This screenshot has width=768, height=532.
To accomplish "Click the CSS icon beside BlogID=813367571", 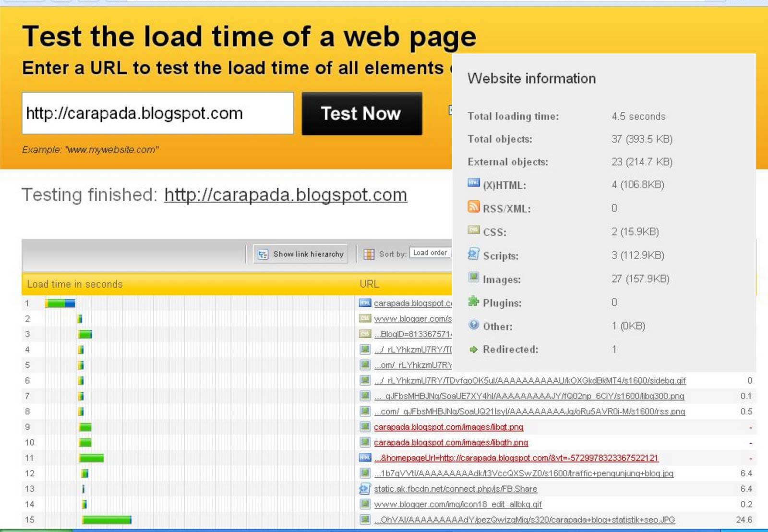I will coord(365,334).
